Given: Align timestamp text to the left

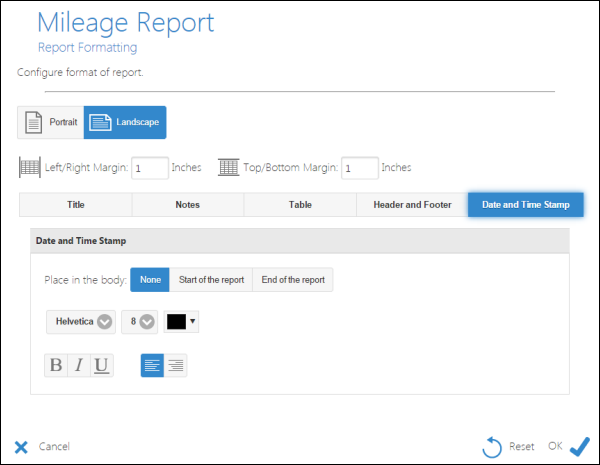Looking at the screenshot, I should pos(152,365).
